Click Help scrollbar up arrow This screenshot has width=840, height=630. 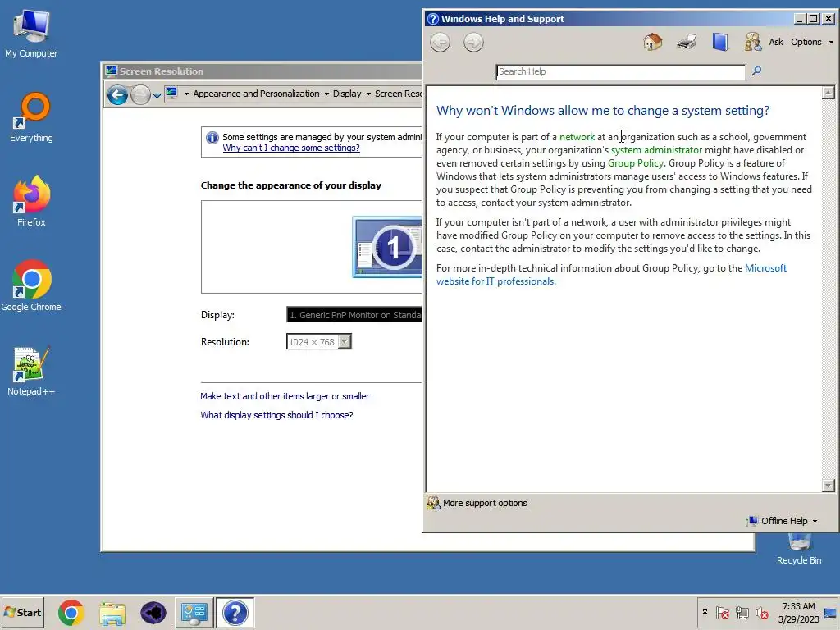pyautogui.click(x=829, y=93)
